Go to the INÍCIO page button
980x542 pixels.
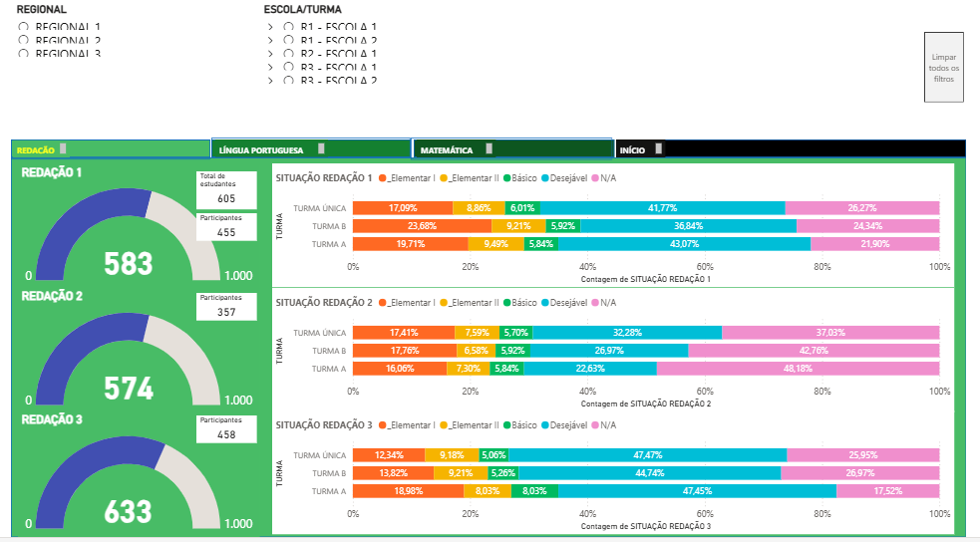(632, 150)
